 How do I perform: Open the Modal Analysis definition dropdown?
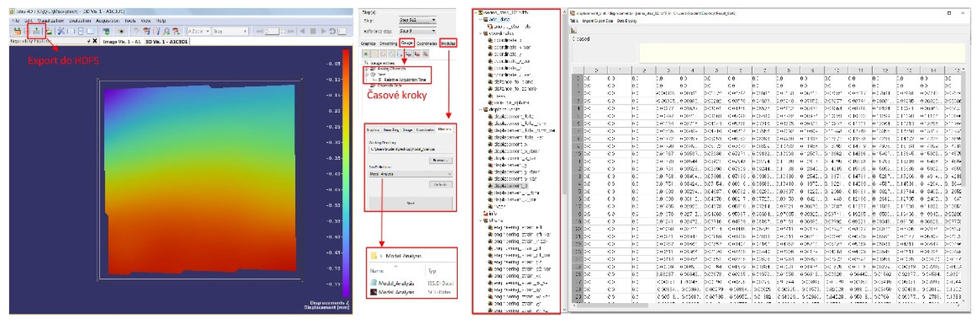(x=411, y=174)
